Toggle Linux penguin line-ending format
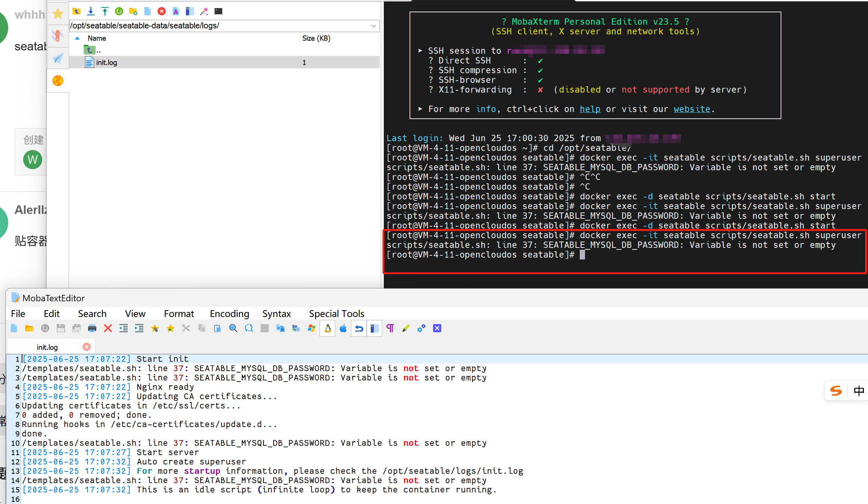 point(328,328)
